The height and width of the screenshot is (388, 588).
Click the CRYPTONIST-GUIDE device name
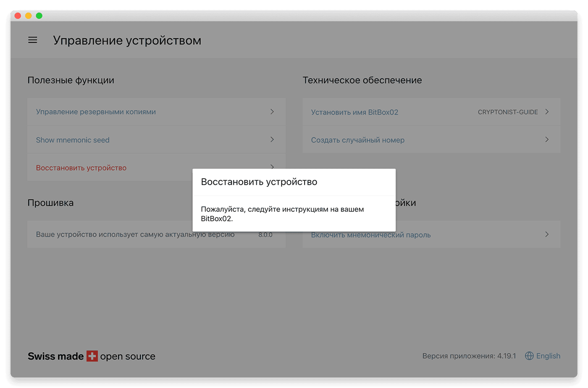click(508, 112)
